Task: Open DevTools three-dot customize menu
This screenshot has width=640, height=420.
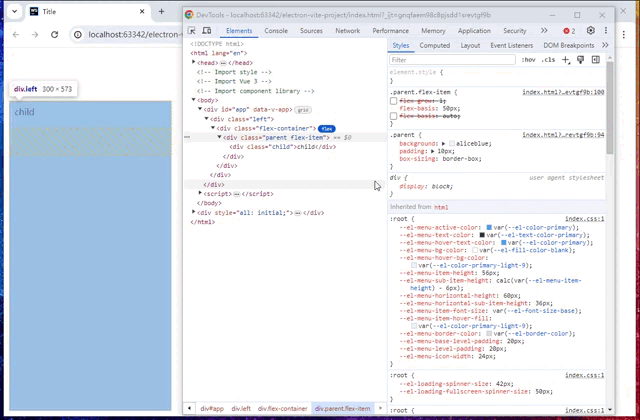Action: tap(606, 31)
